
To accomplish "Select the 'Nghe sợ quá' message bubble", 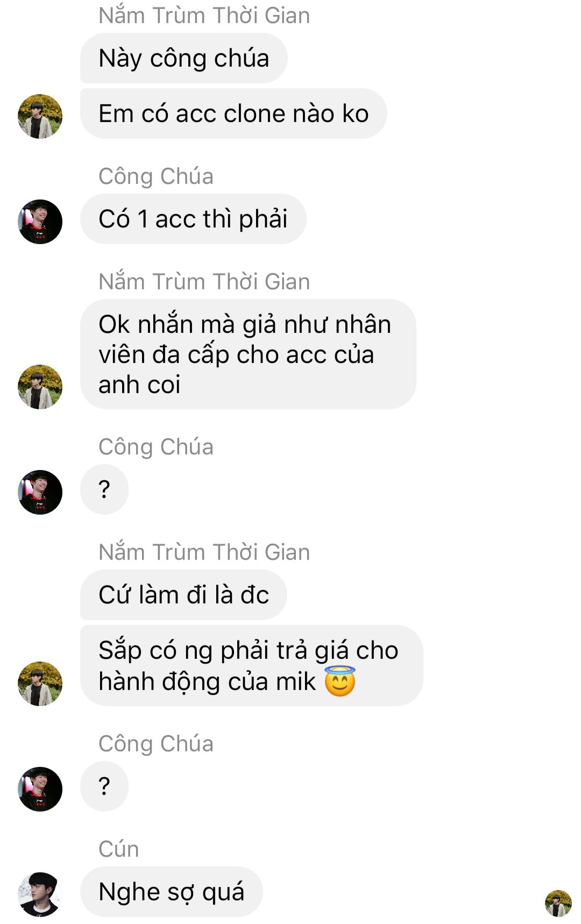I will click(x=171, y=892).
